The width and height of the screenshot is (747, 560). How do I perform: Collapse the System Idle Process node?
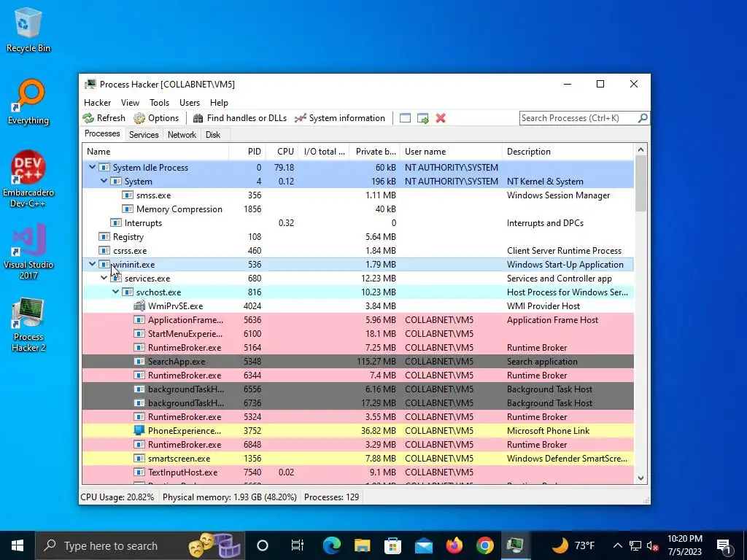[x=92, y=167]
